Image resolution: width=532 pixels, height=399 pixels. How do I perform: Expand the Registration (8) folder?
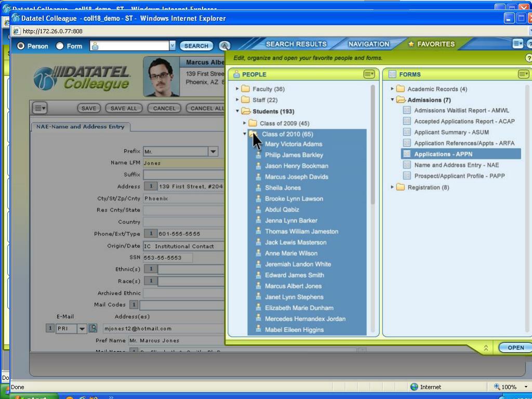tap(392, 187)
